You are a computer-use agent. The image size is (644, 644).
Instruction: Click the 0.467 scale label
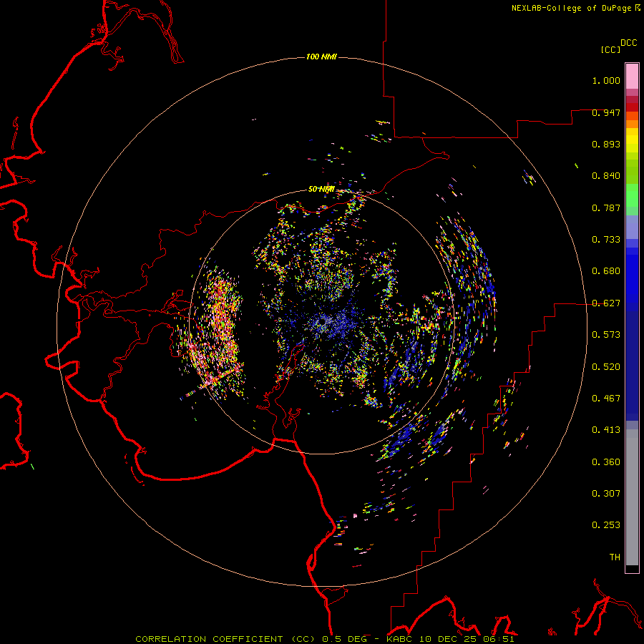point(606,399)
